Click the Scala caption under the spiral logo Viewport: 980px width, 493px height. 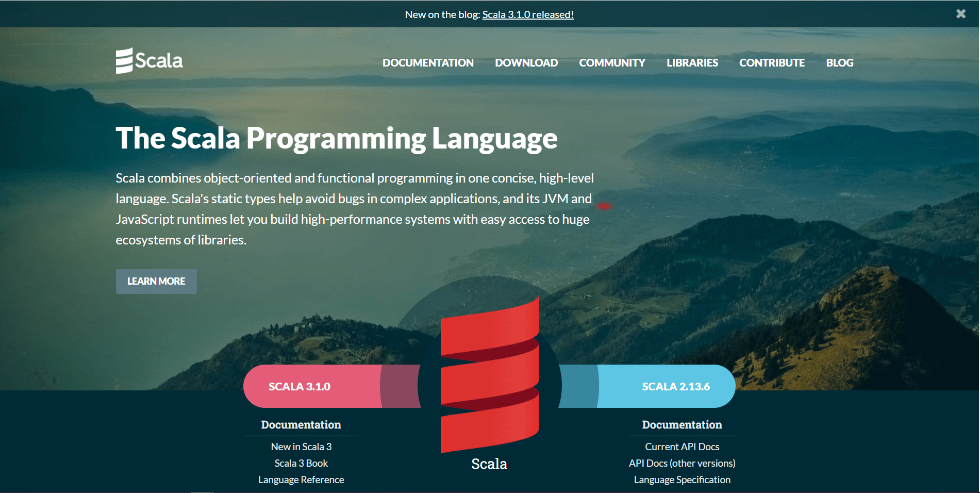pos(489,464)
